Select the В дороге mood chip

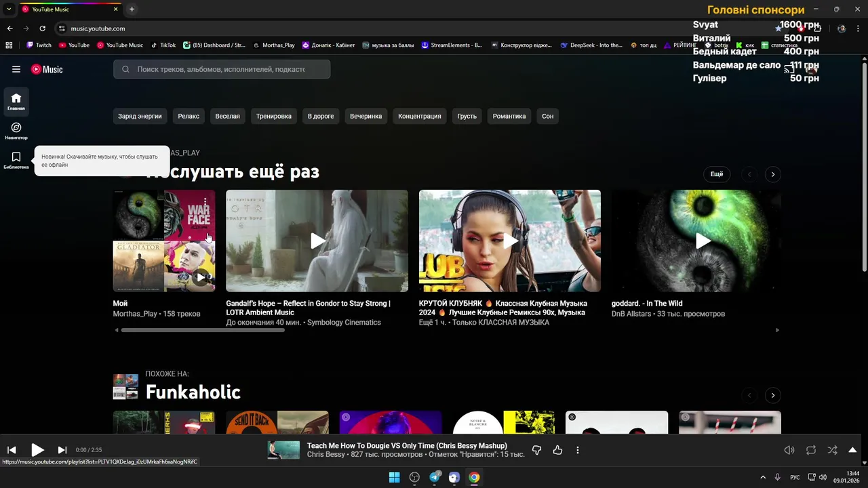coord(321,116)
